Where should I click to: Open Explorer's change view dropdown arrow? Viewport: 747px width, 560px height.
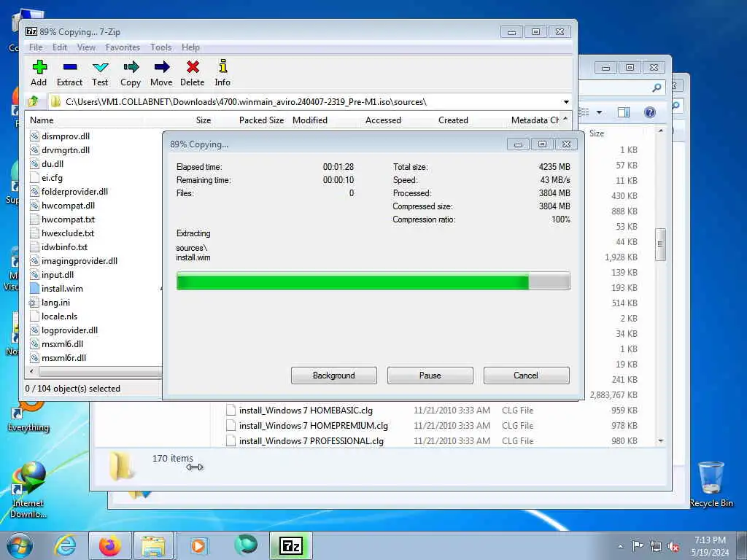[600, 112]
